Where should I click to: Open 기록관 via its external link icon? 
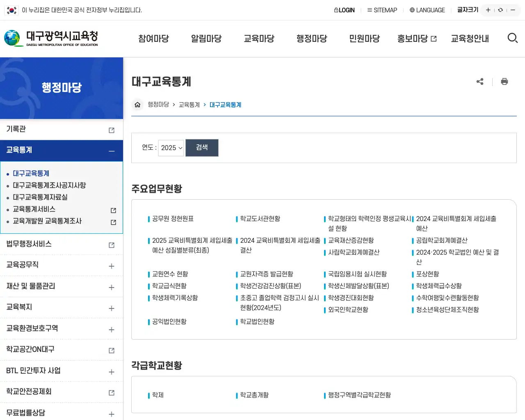[111, 130]
